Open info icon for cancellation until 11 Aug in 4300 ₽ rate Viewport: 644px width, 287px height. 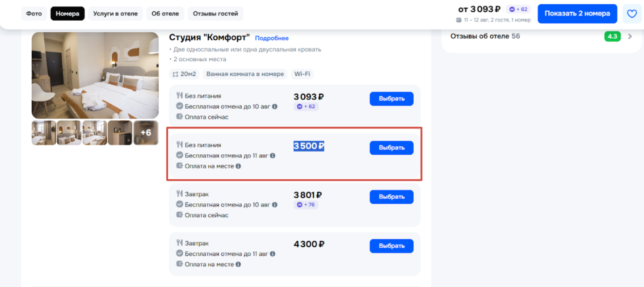click(272, 254)
